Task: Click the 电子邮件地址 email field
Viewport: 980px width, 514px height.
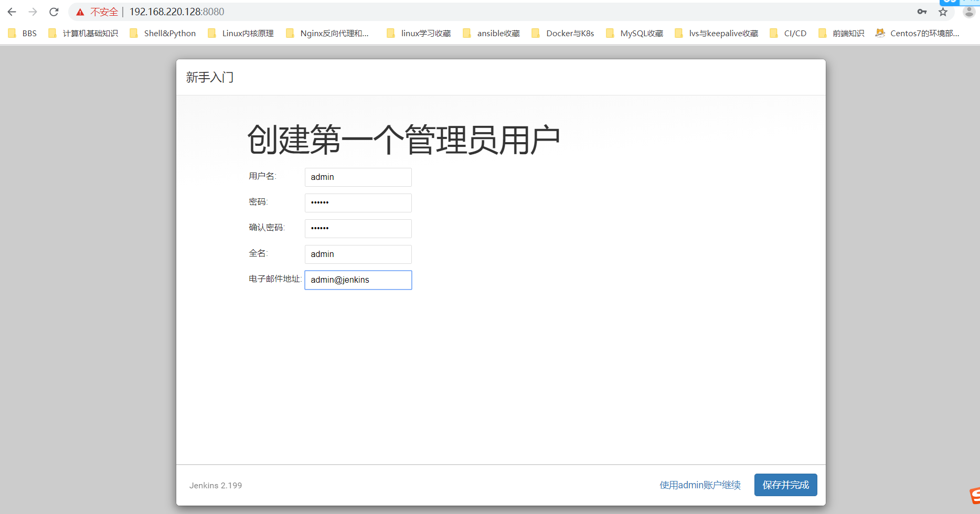Action: (358, 280)
